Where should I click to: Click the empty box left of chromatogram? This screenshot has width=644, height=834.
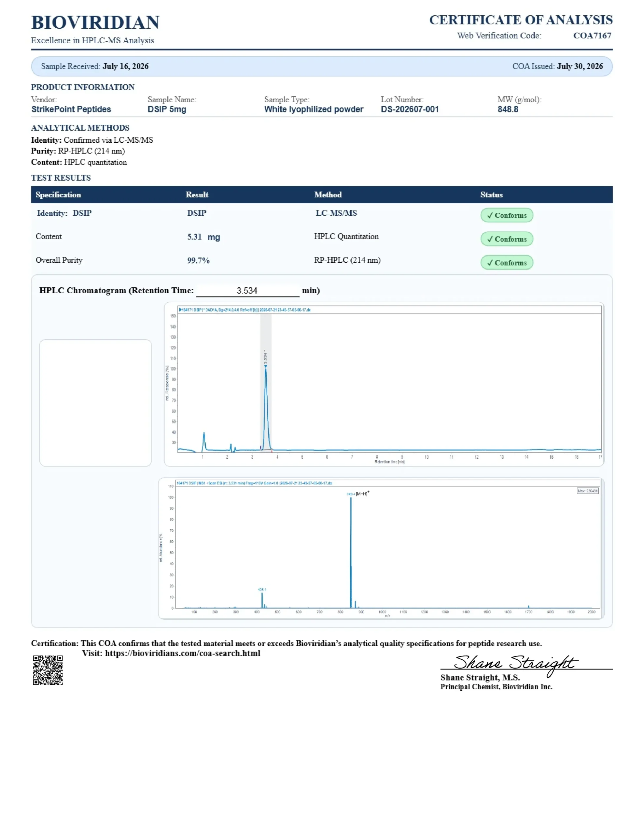pyautogui.click(x=95, y=402)
